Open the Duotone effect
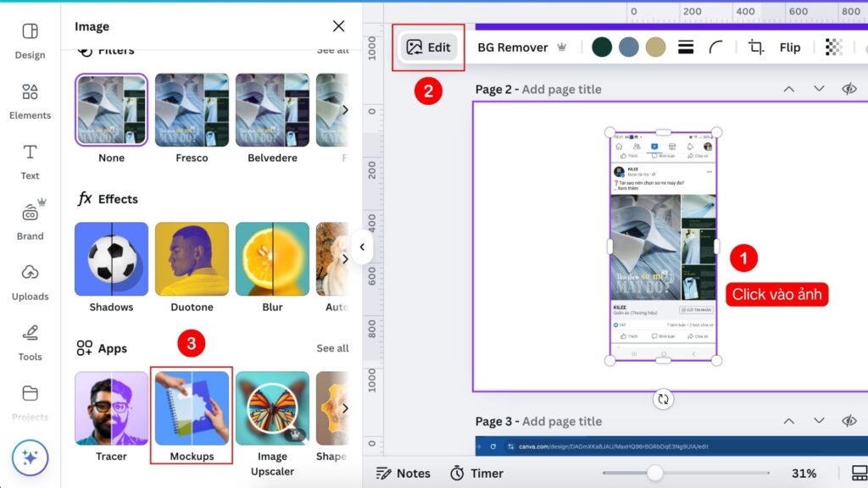 coord(192,259)
